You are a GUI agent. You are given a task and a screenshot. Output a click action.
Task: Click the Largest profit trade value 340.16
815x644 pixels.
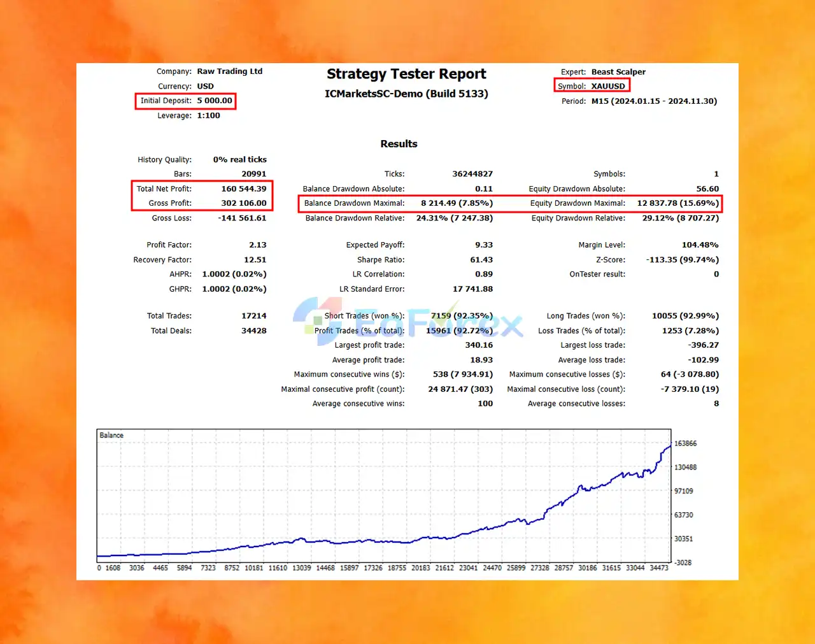479,345
